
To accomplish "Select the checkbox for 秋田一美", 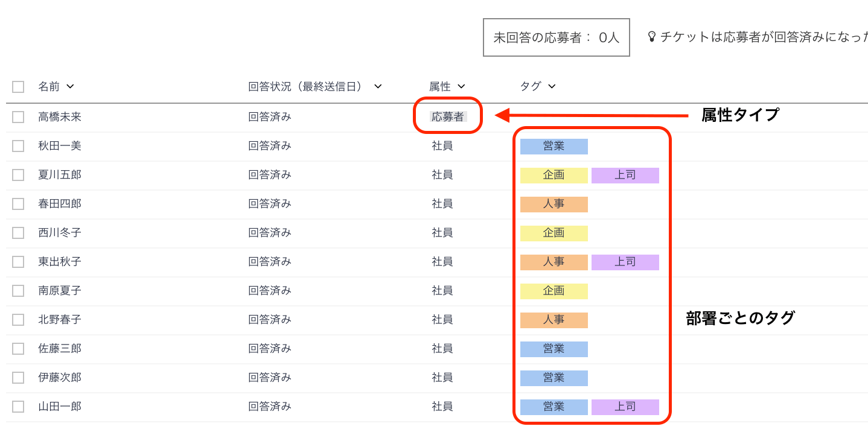I will tap(18, 145).
